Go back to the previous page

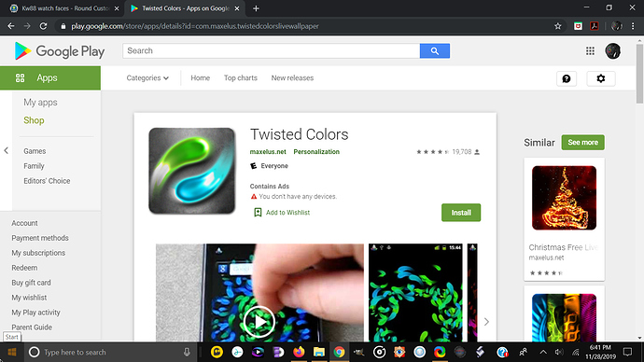click(x=11, y=26)
